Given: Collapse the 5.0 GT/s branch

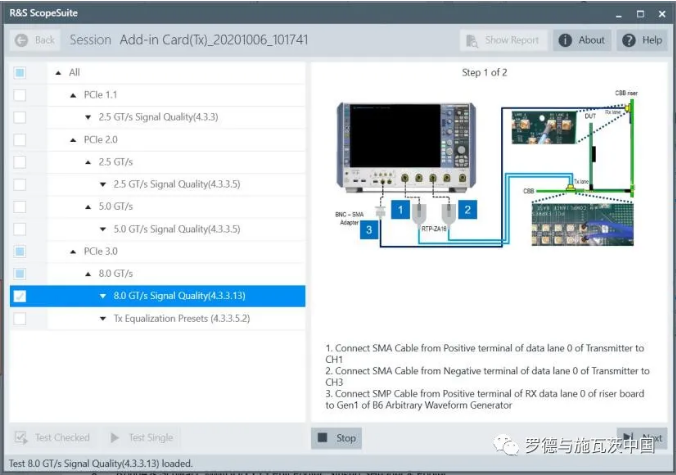Looking at the screenshot, I should tap(88, 207).
